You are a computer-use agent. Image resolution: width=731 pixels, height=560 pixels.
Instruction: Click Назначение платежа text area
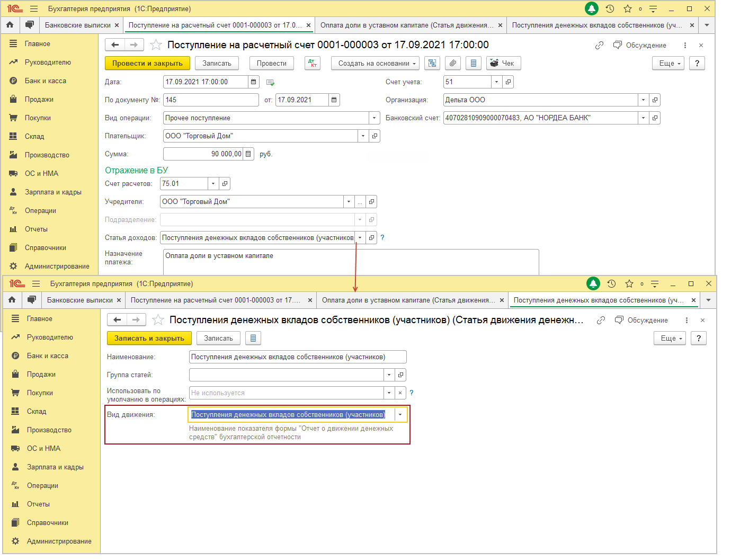pos(351,262)
